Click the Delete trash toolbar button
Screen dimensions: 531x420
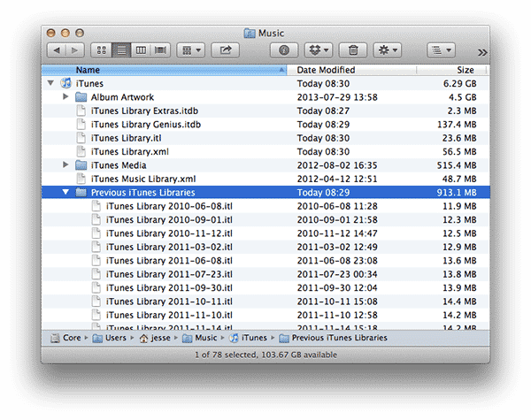(353, 50)
